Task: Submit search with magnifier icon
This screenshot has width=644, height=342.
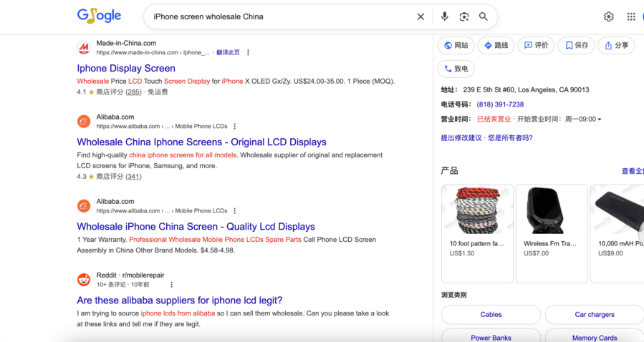Action: point(484,16)
